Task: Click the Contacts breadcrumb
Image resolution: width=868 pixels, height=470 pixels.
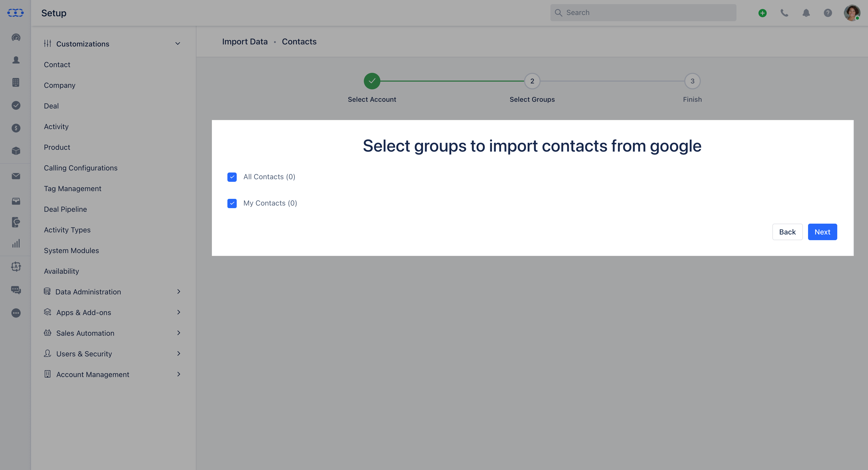Action: coord(299,41)
